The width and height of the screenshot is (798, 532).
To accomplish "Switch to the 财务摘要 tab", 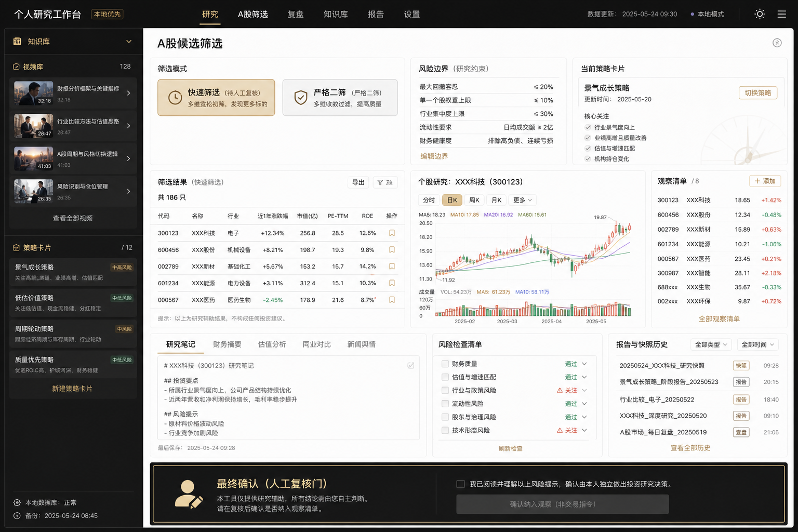I will point(227,344).
